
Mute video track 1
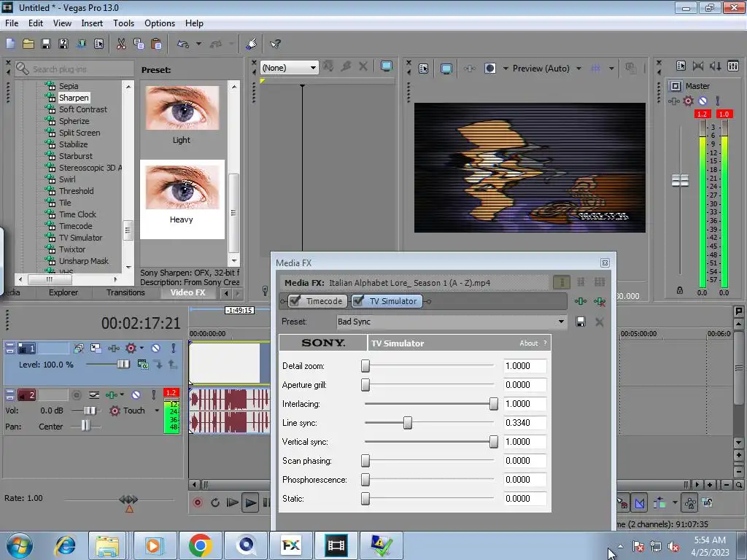(155, 348)
